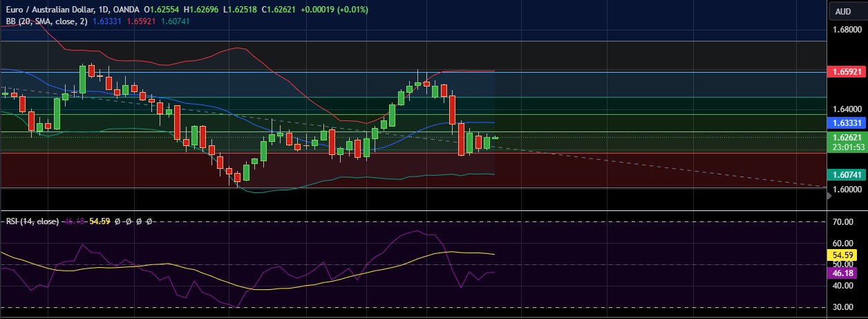Click the teal 1.60741 lower band price label

846,175
